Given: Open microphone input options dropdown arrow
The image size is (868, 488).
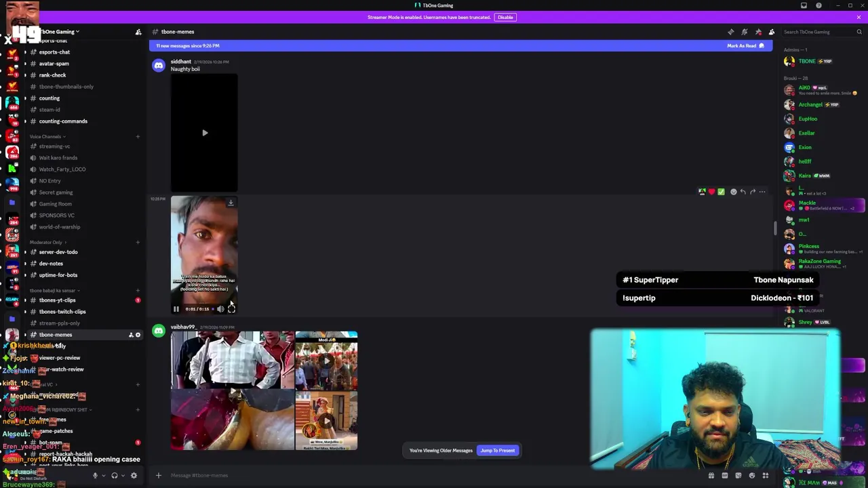Looking at the screenshot, I should (102, 476).
